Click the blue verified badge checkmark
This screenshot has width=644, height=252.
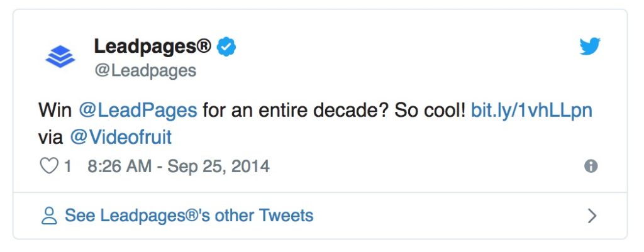[226, 47]
